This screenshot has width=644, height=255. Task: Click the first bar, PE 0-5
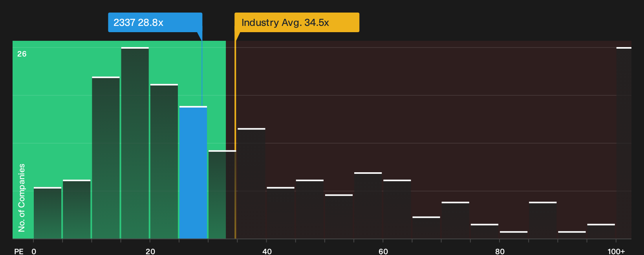(x=48, y=213)
